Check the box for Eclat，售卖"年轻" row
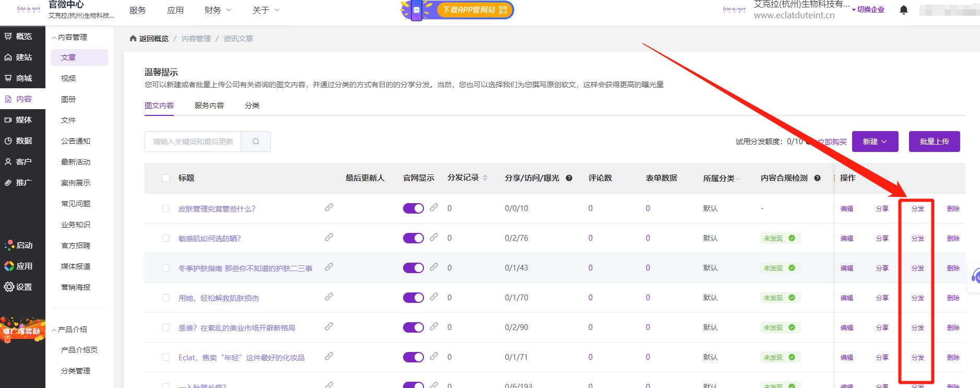This screenshot has width=980, height=388. [x=166, y=357]
